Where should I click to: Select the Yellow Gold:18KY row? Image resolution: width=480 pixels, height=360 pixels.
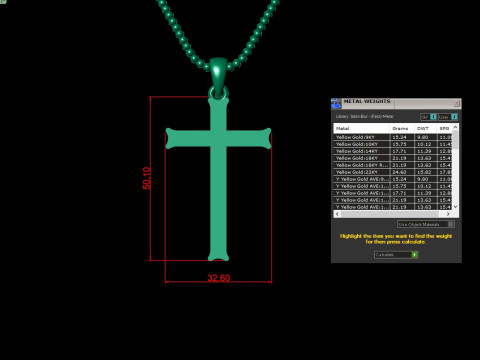(x=393, y=158)
